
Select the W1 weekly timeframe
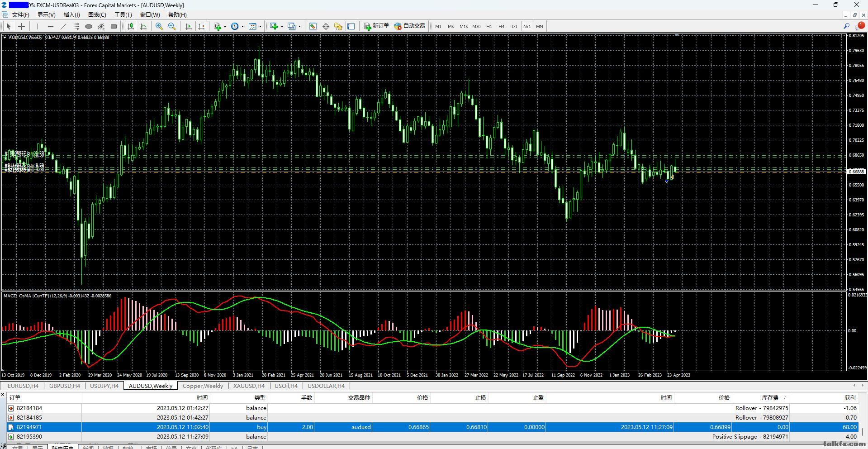click(527, 26)
